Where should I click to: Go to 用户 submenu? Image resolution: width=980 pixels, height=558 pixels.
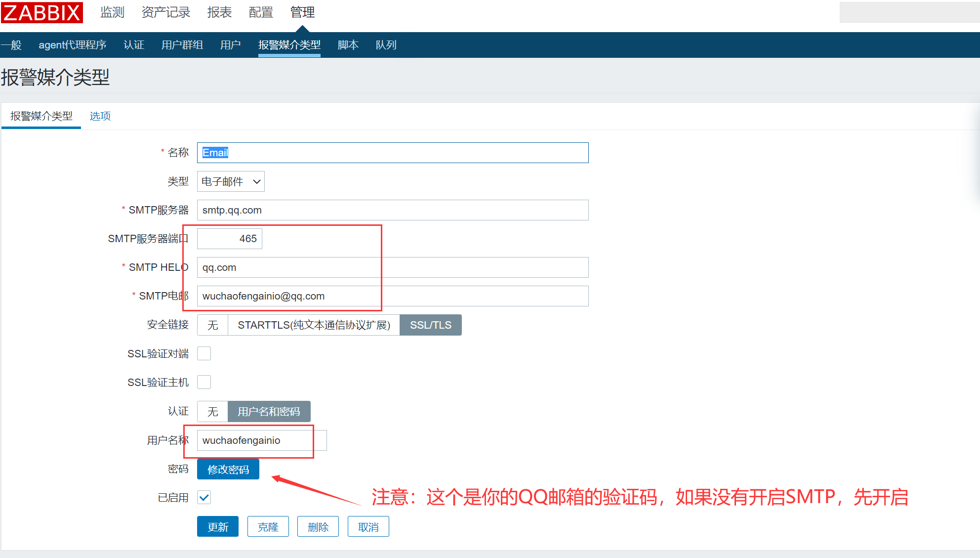click(230, 45)
